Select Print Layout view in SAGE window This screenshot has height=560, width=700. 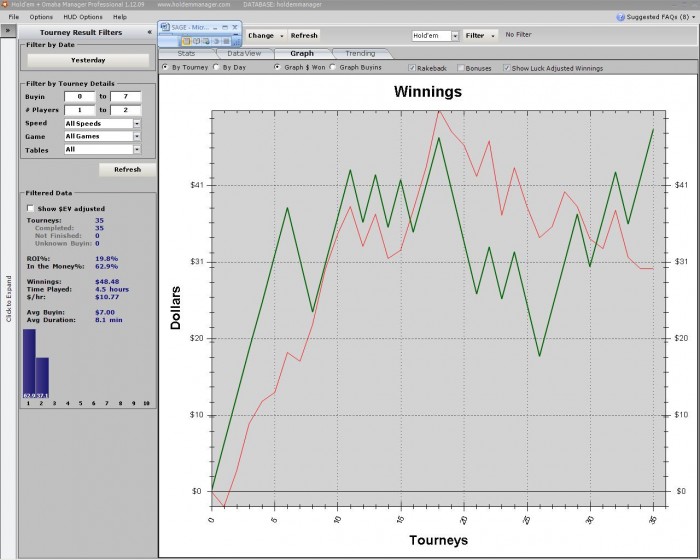click(186, 41)
